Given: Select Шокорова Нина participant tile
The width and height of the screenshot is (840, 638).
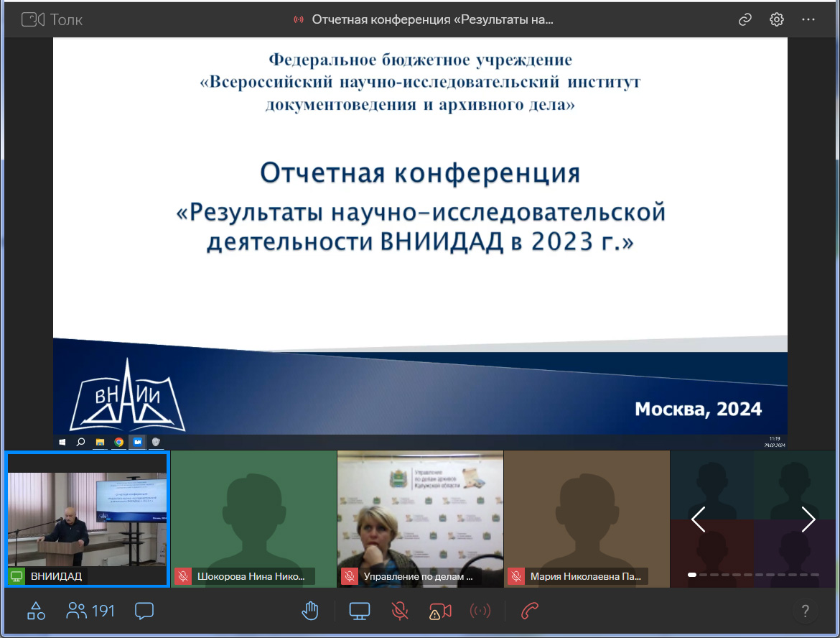Looking at the screenshot, I should click(253, 519).
